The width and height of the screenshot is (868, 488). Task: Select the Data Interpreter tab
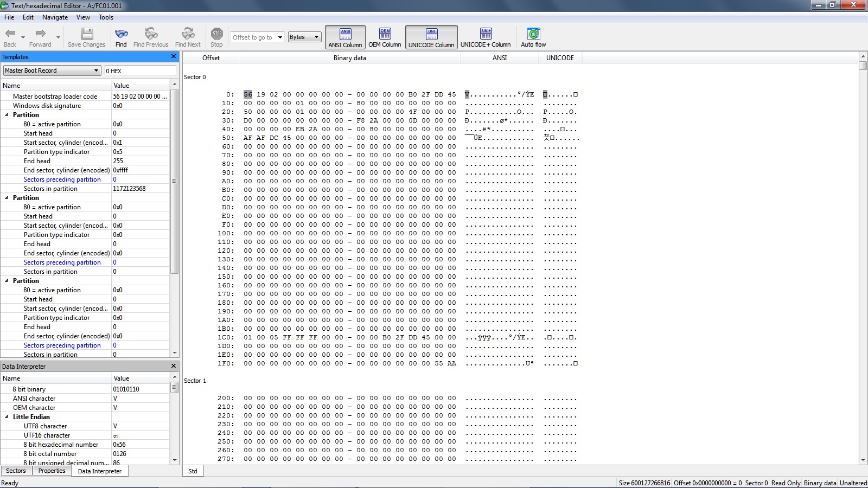(x=100, y=471)
